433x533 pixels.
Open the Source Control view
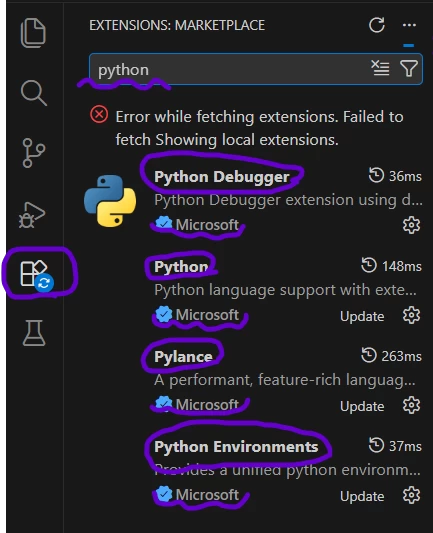[x=34, y=153]
